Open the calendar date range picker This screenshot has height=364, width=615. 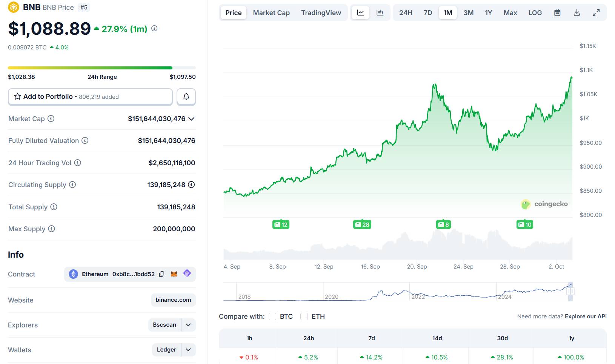[557, 13]
